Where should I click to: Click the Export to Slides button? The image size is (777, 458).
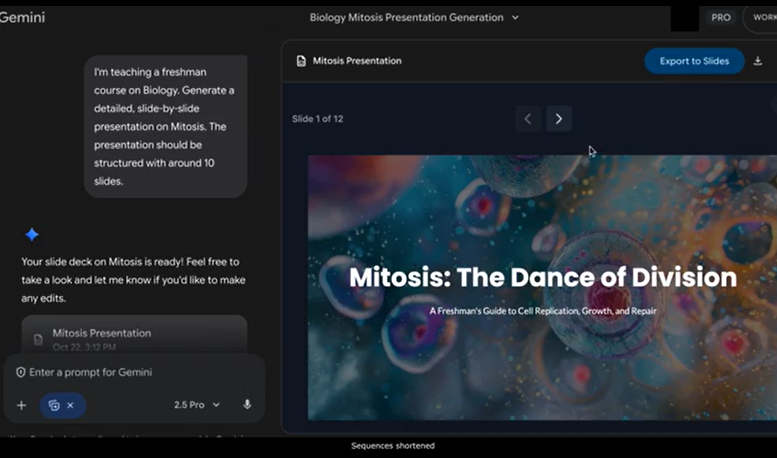click(694, 61)
